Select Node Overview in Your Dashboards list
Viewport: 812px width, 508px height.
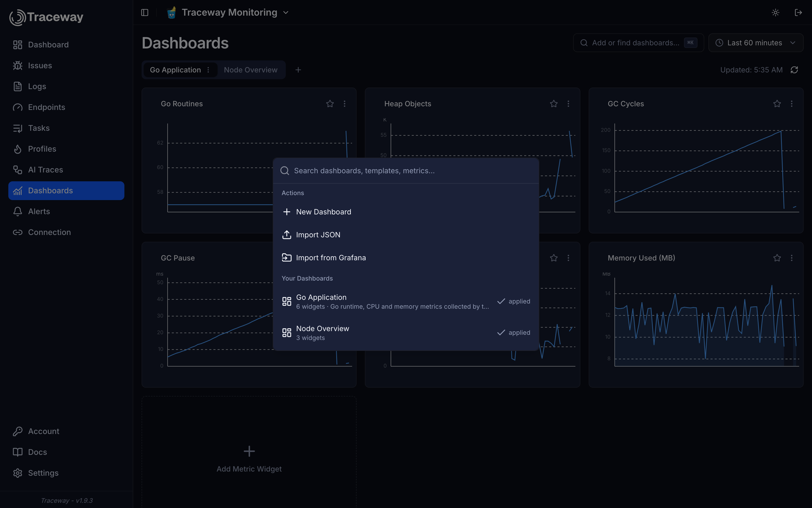pyautogui.click(x=406, y=333)
